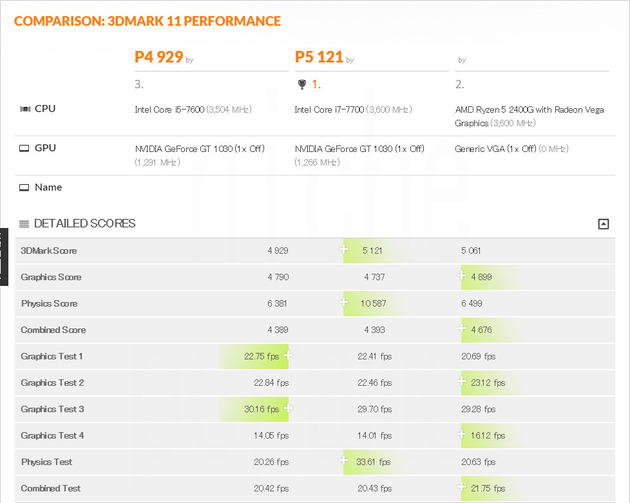The height and width of the screenshot is (503, 630).
Task: Click the Detailed Scores heading
Action: [x=85, y=224]
